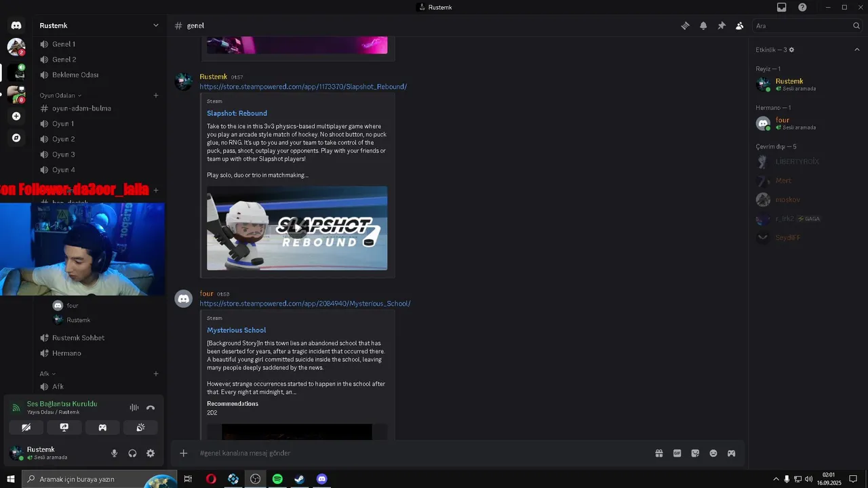
Task: Open Spotify from the taskbar
Action: point(277,479)
